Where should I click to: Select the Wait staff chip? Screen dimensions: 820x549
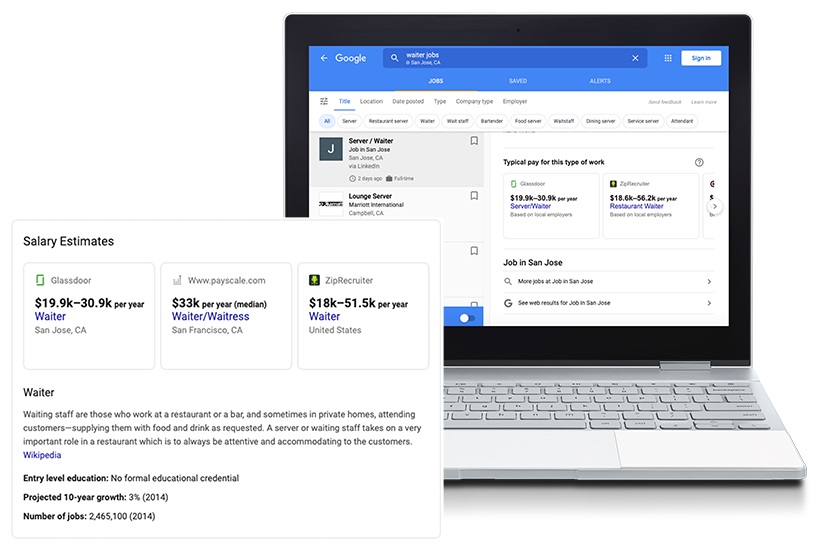458,121
